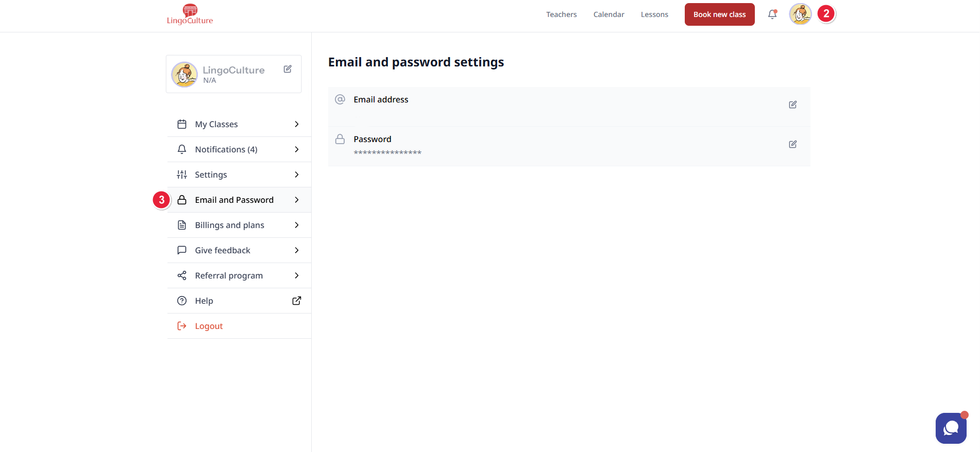This screenshot has width=980, height=452.
Task: Click the edit icon for Email address
Action: coord(792,105)
